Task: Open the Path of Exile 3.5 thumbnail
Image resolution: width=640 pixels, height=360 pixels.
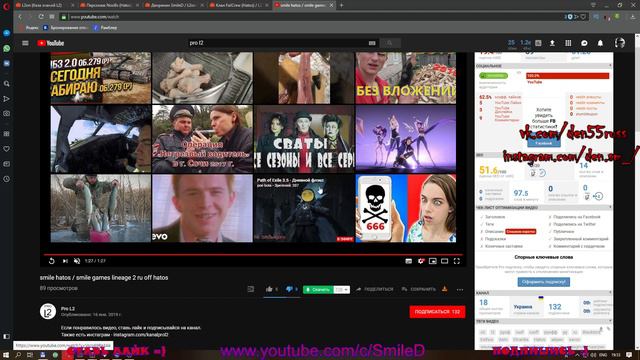Action: (304, 208)
